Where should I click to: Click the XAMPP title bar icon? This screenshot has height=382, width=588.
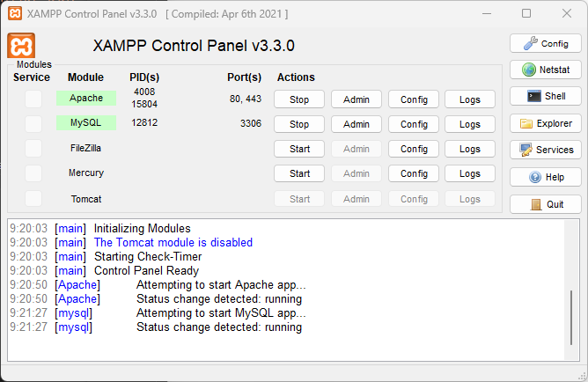click(x=15, y=14)
